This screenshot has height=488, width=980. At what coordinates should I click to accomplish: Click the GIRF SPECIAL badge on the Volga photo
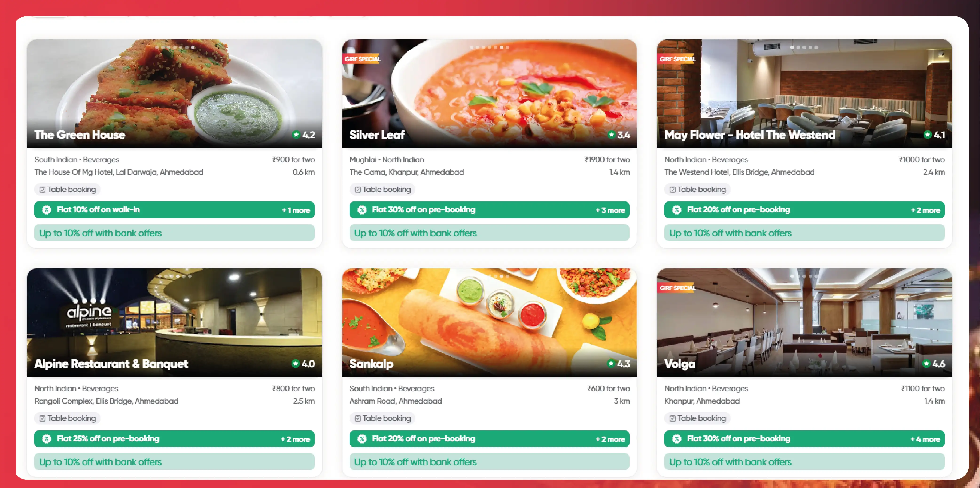click(x=677, y=288)
